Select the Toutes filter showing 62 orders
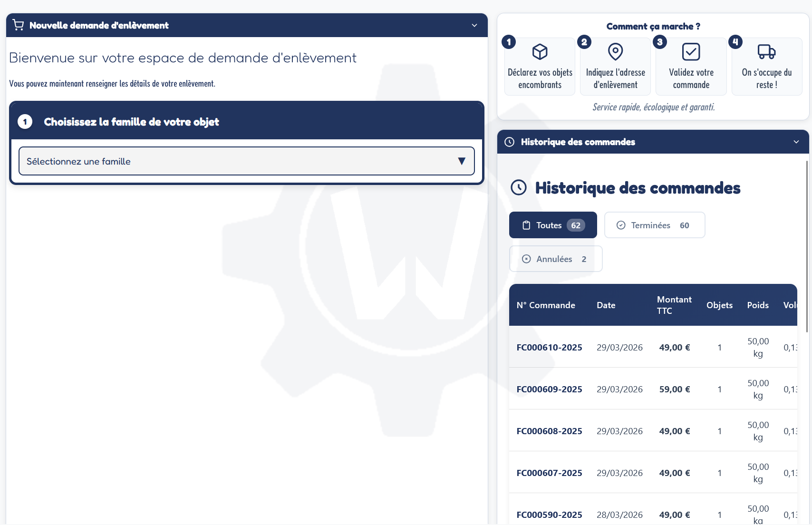 552,225
